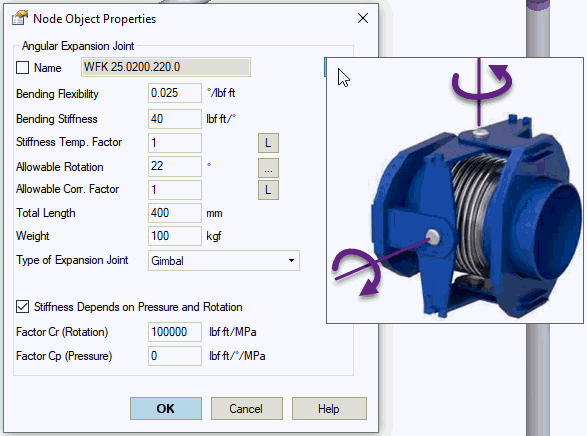587x436 pixels.
Task: Click the Factor Cr (Rotation) input field
Action: [175, 332]
